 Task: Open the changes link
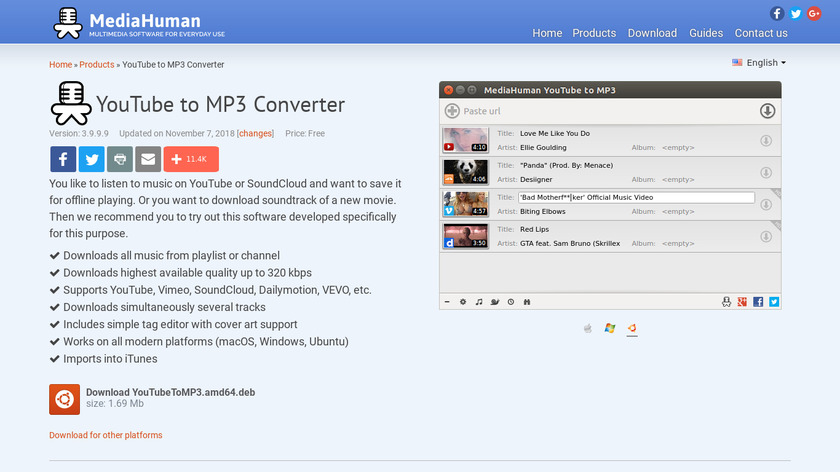(x=255, y=133)
